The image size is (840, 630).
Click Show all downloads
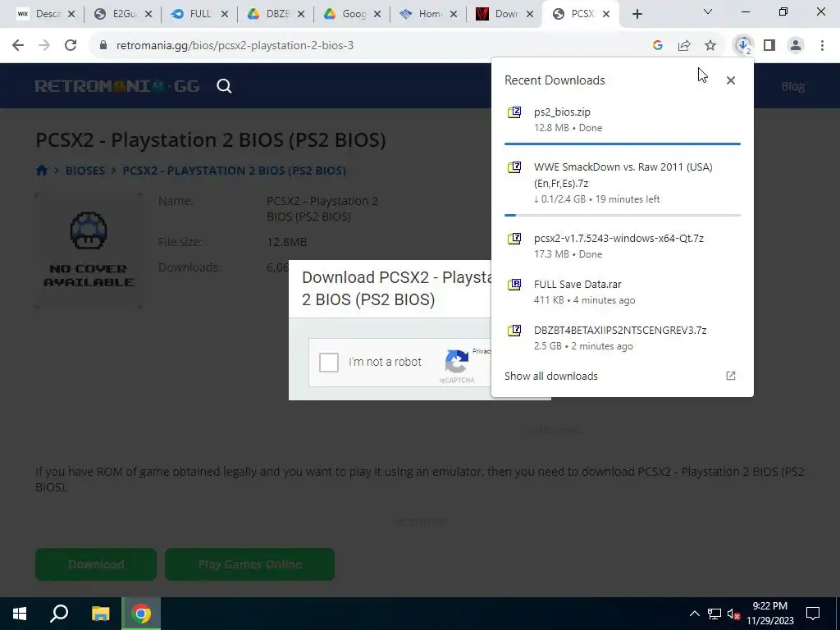pyautogui.click(x=551, y=376)
